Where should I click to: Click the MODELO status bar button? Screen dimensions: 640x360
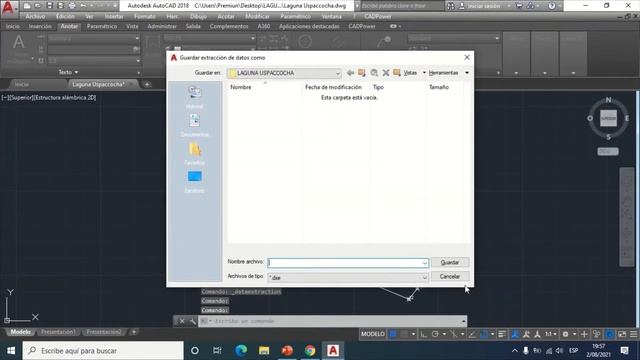[373, 334]
